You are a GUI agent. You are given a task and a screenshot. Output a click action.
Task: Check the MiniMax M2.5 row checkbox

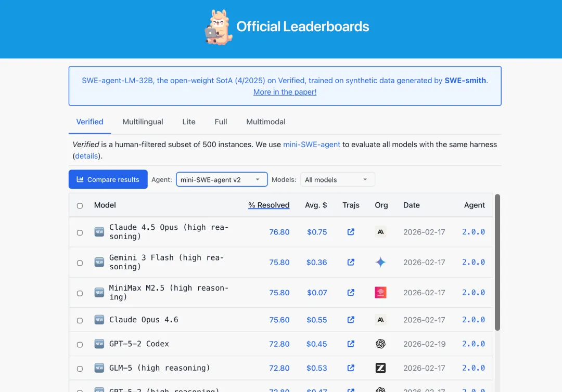[80, 293]
